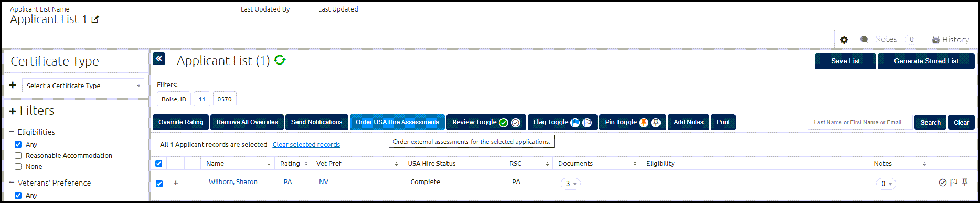Click Order USA Hire Assessments

click(x=397, y=122)
